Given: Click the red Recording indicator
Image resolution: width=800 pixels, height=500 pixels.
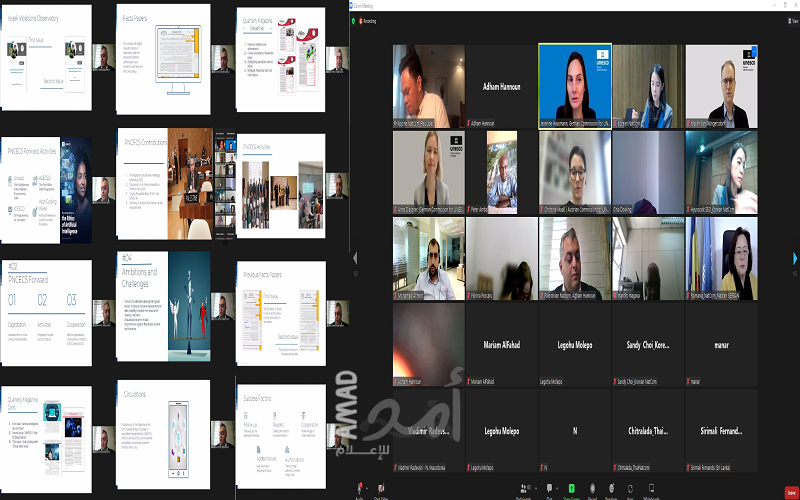Looking at the screenshot, I should click(368, 21).
